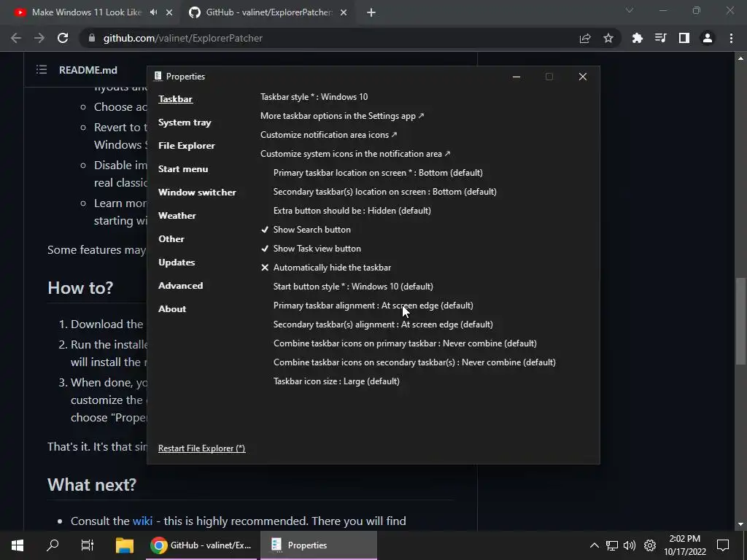
Task: Select the Taskbar section in Properties
Action: tap(175, 99)
